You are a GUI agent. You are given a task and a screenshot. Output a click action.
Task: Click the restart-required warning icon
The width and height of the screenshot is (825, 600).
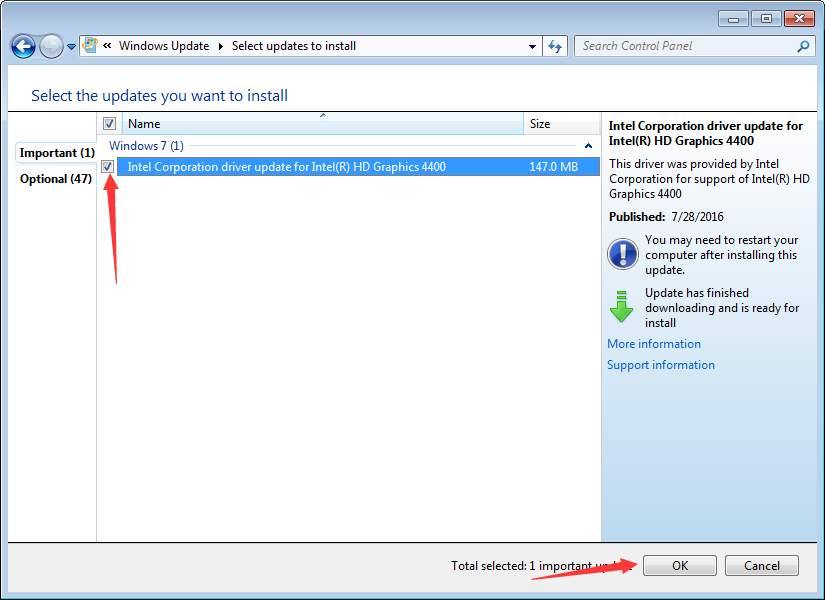pos(622,254)
